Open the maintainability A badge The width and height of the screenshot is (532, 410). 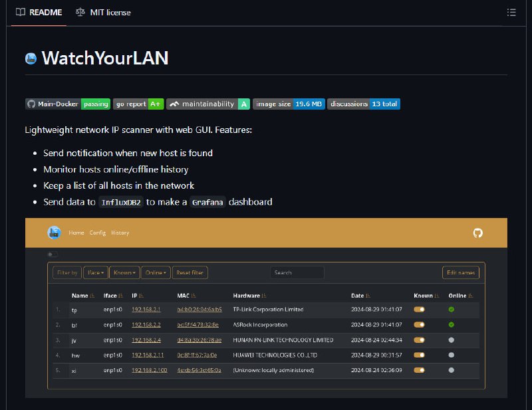click(x=208, y=104)
